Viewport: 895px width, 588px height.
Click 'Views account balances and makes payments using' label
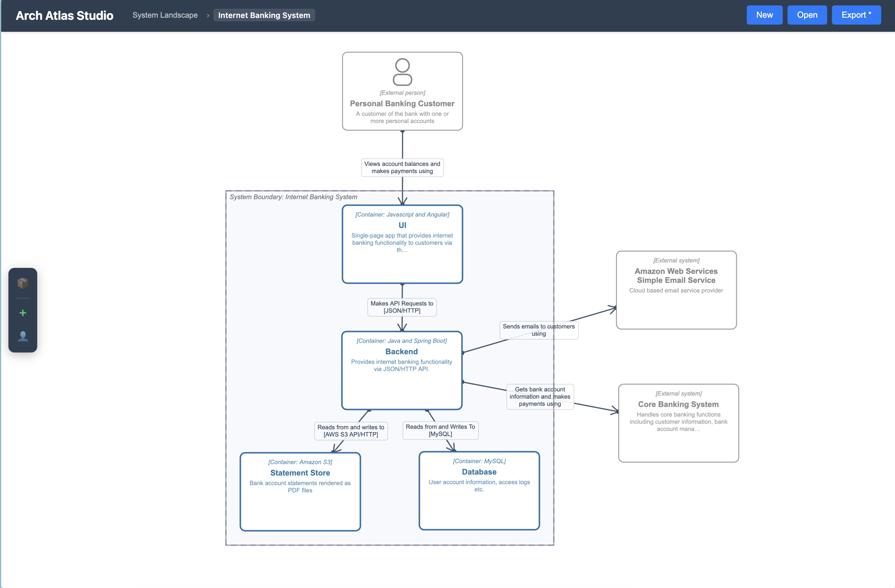click(402, 167)
